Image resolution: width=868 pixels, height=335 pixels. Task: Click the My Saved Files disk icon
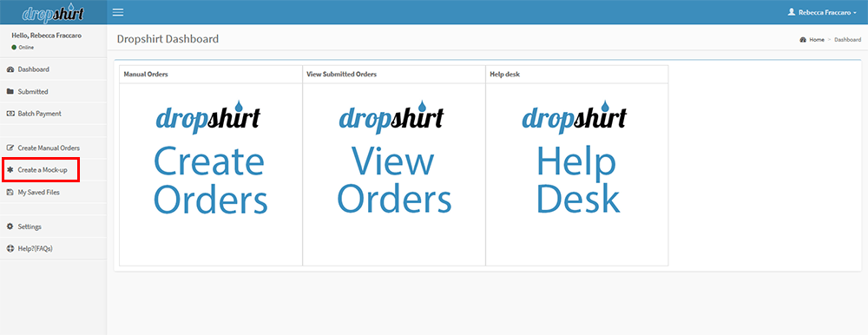coord(10,192)
